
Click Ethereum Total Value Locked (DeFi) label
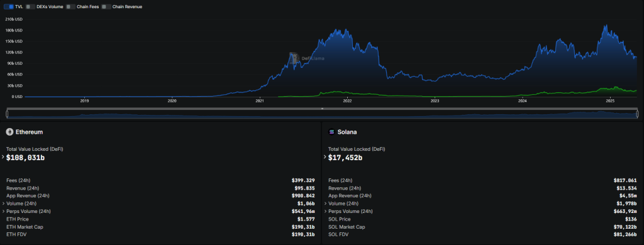35,150
